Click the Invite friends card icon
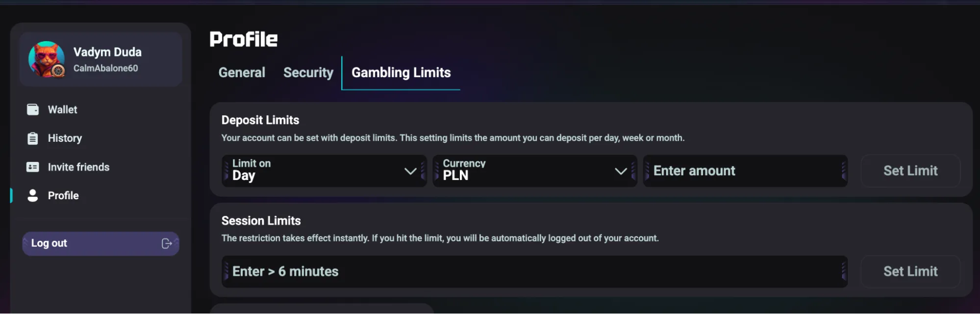980x314 pixels. 33,167
